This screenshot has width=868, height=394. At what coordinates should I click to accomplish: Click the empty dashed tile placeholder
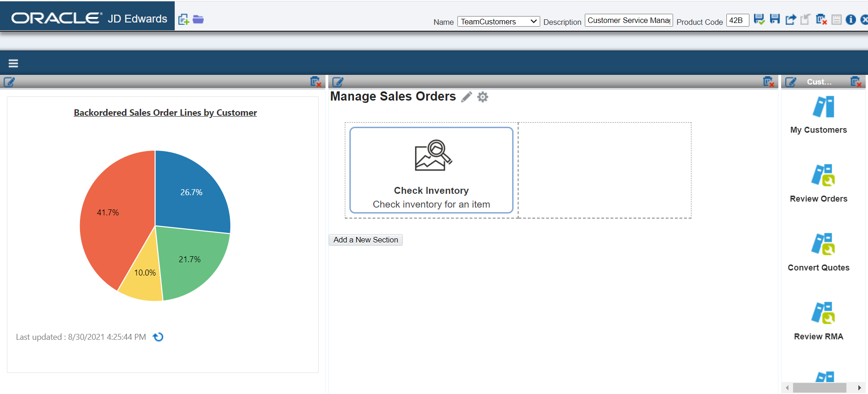(605, 170)
